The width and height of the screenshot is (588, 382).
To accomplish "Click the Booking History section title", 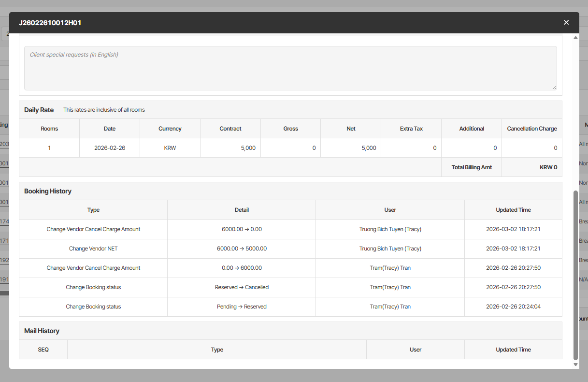I will tap(48, 191).
